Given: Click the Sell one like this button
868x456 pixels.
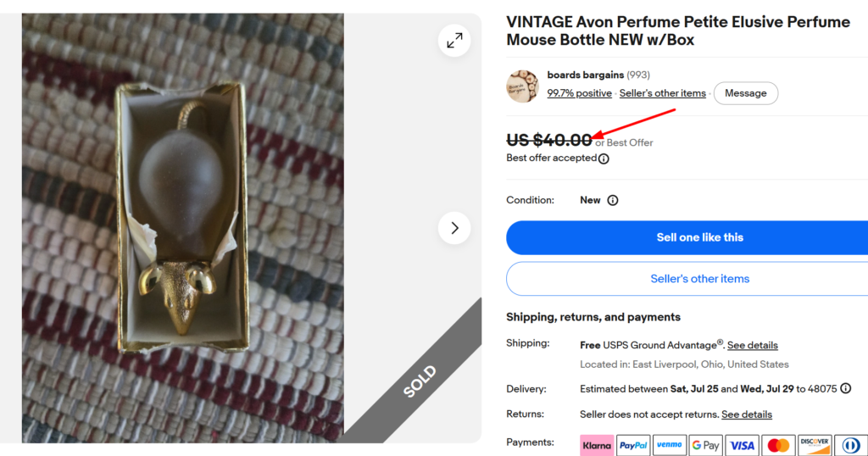Looking at the screenshot, I should [687, 237].
